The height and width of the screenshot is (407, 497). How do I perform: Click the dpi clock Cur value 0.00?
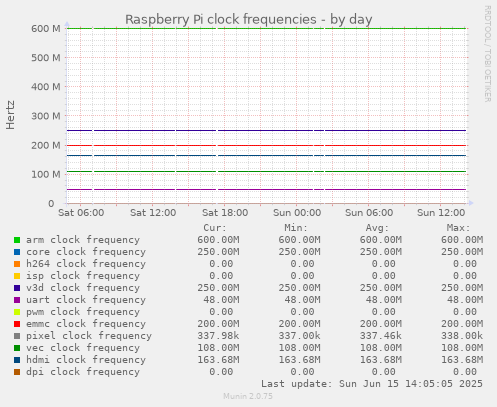coord(221,372)
